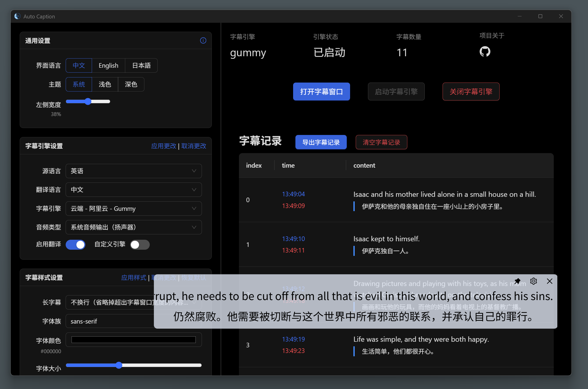Click the 38% width value
588x389 pixels.
click(x=56, y=114)
